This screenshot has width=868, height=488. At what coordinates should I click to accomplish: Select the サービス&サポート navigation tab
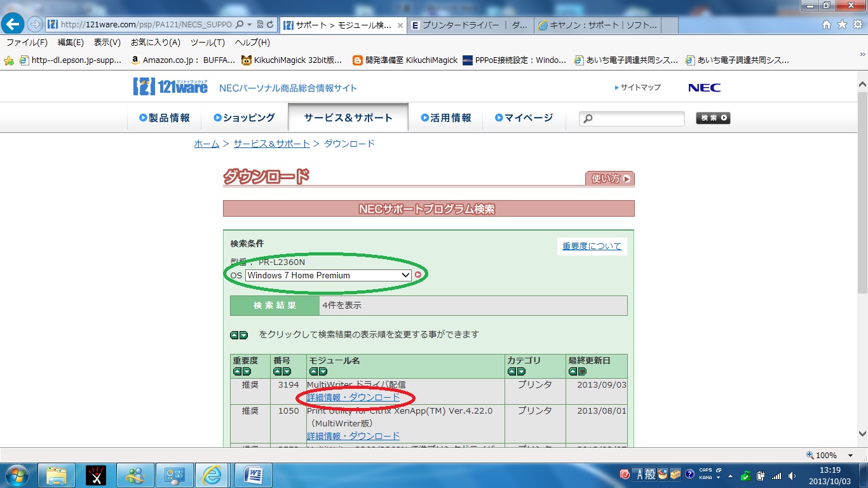point(348,118)
